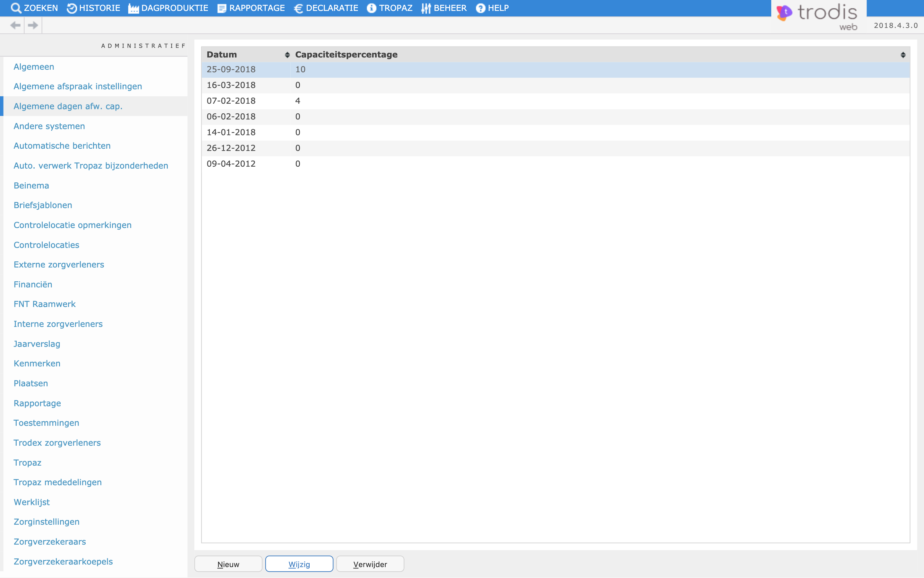This screenshot has width=924, height=578.
Task: Select the 16-03-2018 row
Action: tap(556, 85)
